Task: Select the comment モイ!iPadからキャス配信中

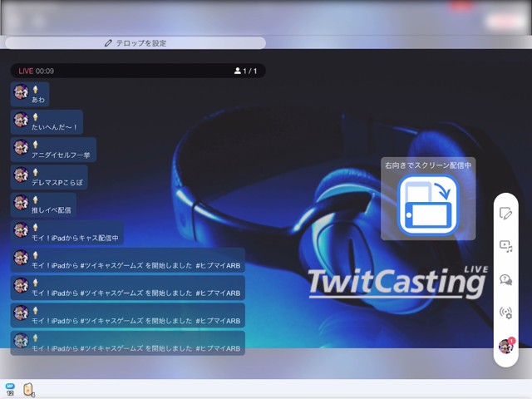Action: click(66, 233)
